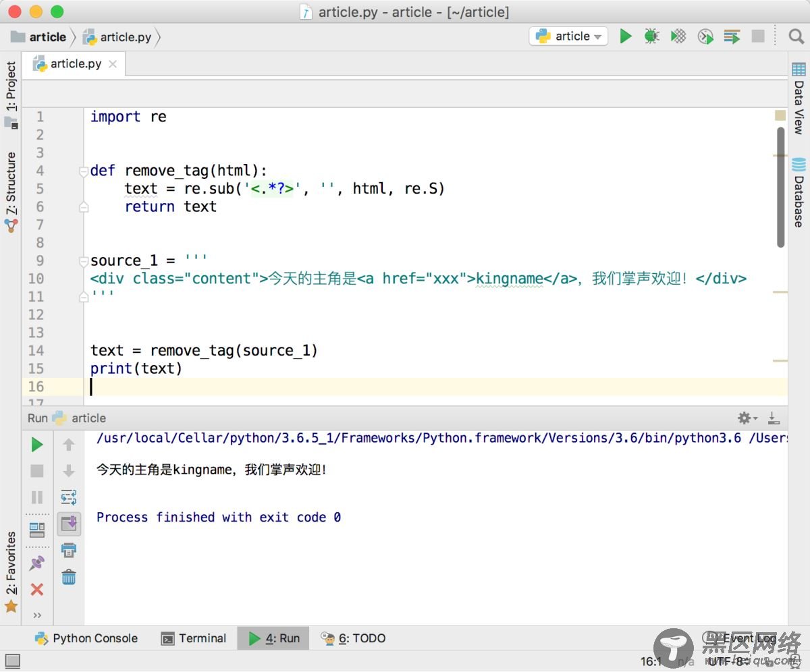Click the fold end marker at line 11
Viewport: 810px width, 672px height.
click(84, 296)
